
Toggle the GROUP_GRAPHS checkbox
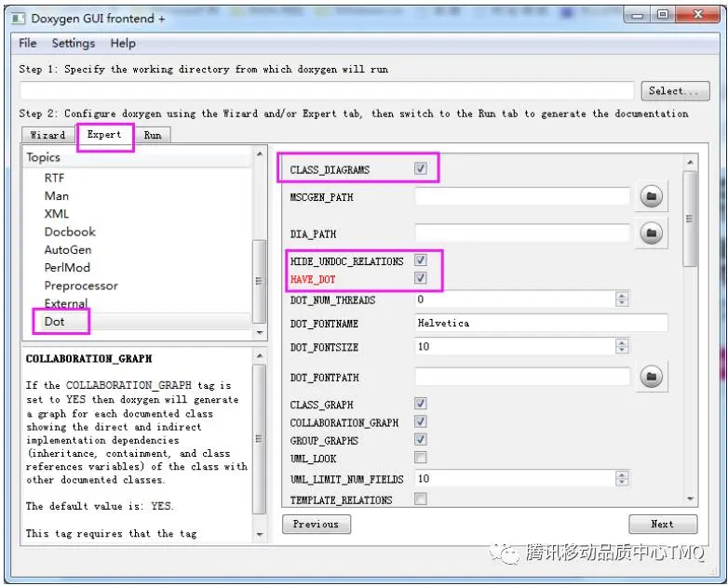tap(421, 439)
